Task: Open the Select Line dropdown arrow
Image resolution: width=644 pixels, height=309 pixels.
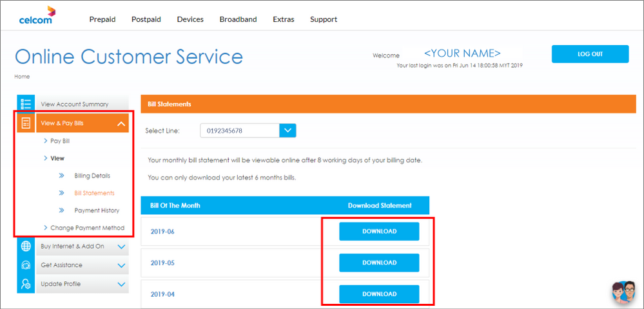Action: pos(288,131)
